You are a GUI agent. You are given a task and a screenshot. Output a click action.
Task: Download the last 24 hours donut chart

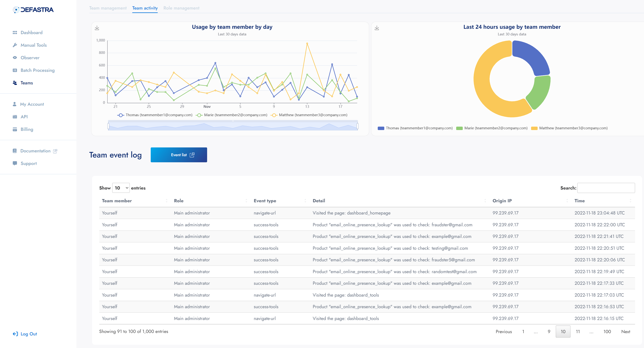pos(377,28)
